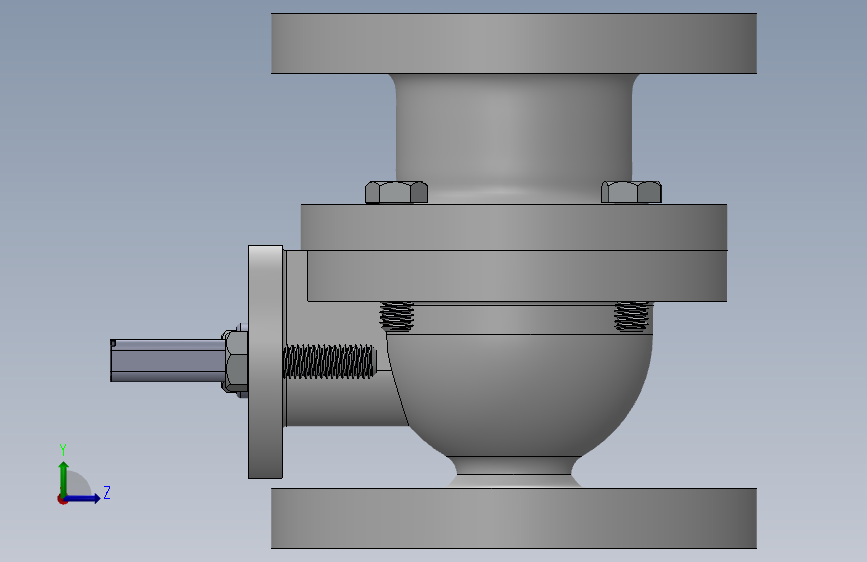Pick the vertical side flange plate on the left
867x562 pixels.
[265, 362]
